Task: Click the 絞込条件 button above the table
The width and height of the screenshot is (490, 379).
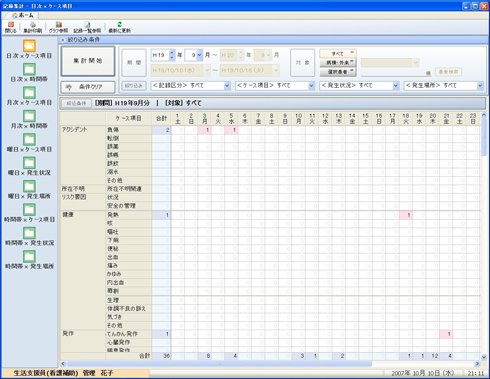Action: tap(76, 103)
